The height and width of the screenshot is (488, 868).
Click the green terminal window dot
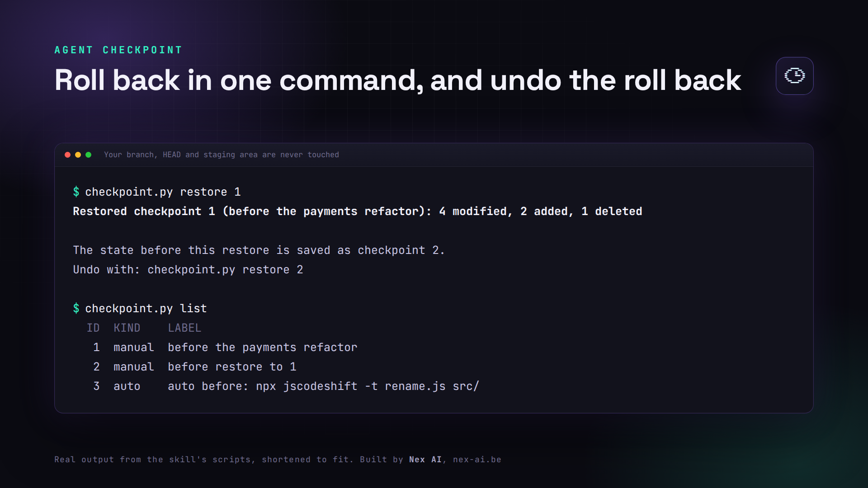88,155
